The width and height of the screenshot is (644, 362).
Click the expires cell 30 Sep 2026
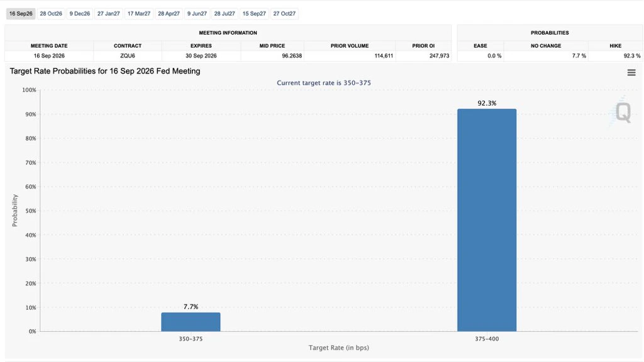(x=201, y=56)
